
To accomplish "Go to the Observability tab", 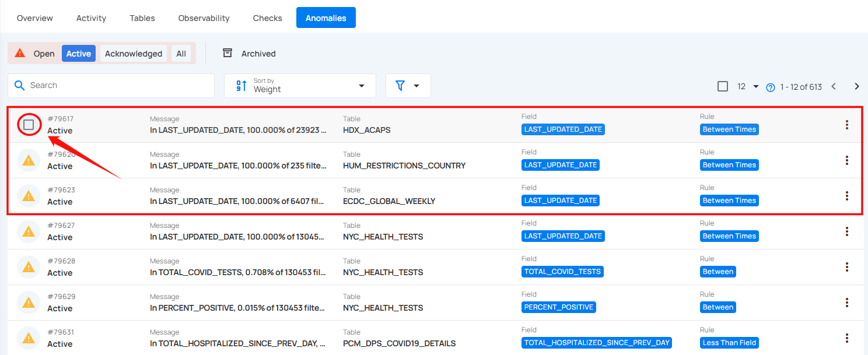I will (204, 18).
